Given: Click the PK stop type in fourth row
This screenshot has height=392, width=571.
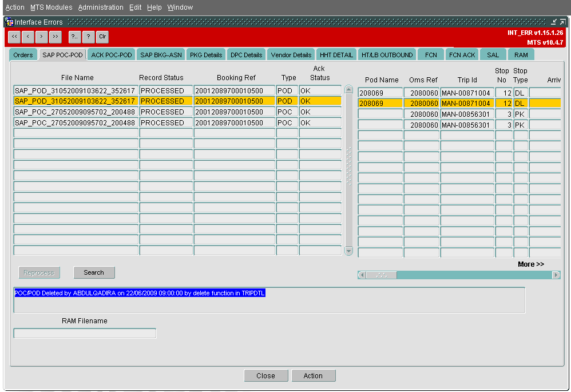Looking at the screenshot, I should click(521, 125).
